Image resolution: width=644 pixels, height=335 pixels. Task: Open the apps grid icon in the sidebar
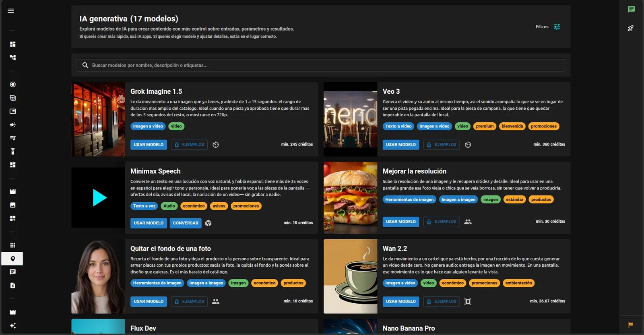click(x=13, y=245)
